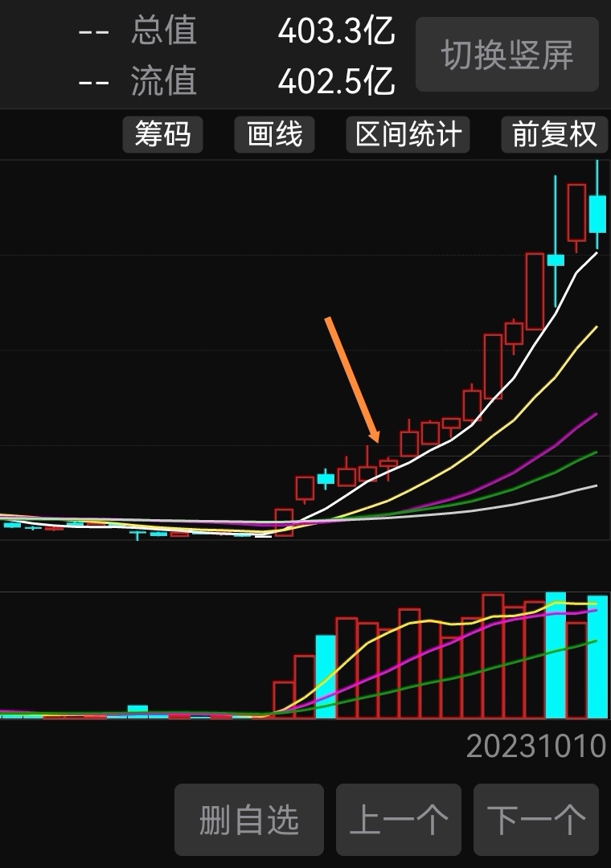Image resolution: width=611 pixels, height=868 pixels.
Task: Click the 总值 label
Action: coord(164,30)
